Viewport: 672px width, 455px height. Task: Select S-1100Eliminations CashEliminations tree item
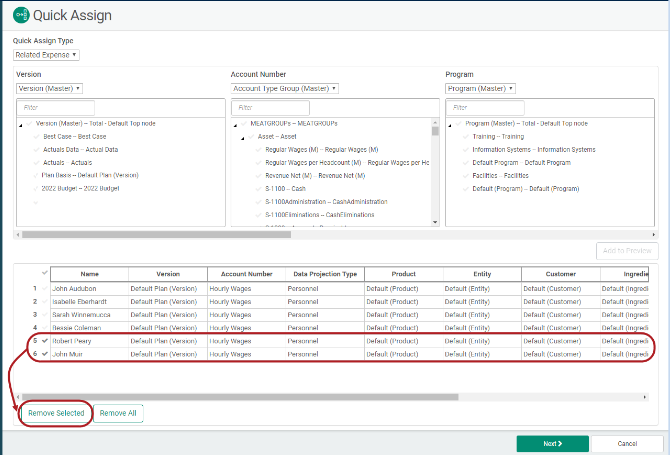pyautogui.click(x=320, y=215)
